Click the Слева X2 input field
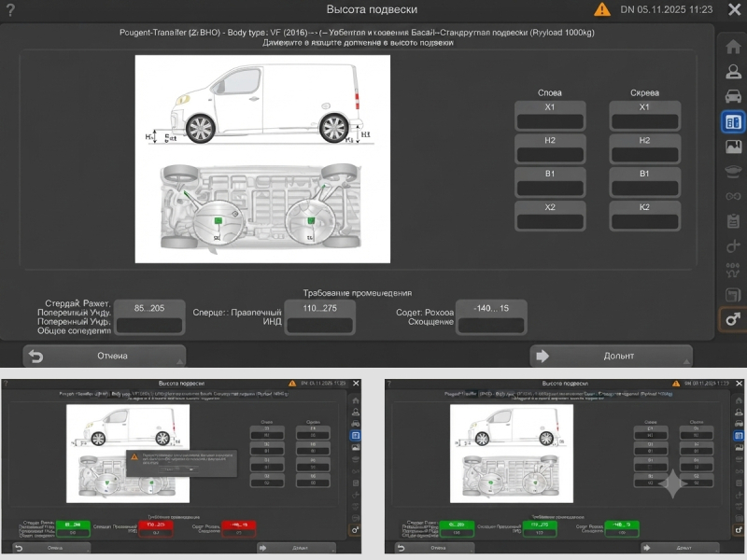This screenshot has width=747, height=560. click(550, 221)
